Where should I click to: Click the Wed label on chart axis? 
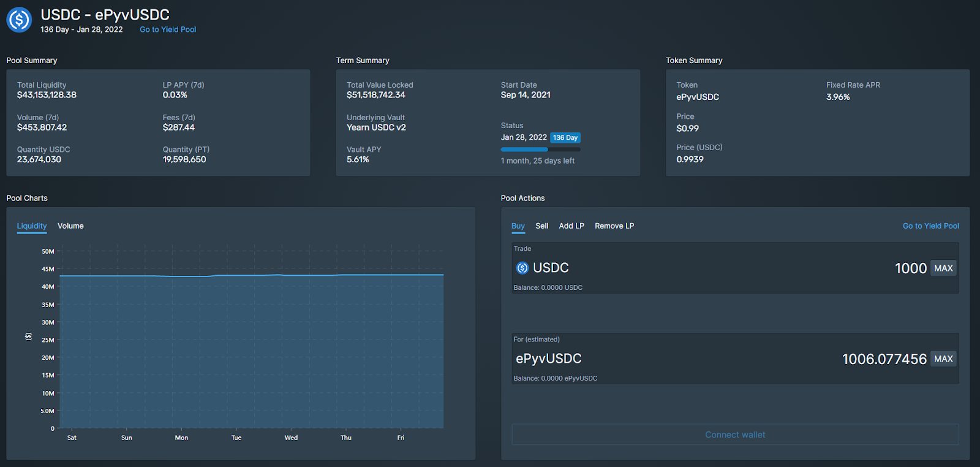291,438
